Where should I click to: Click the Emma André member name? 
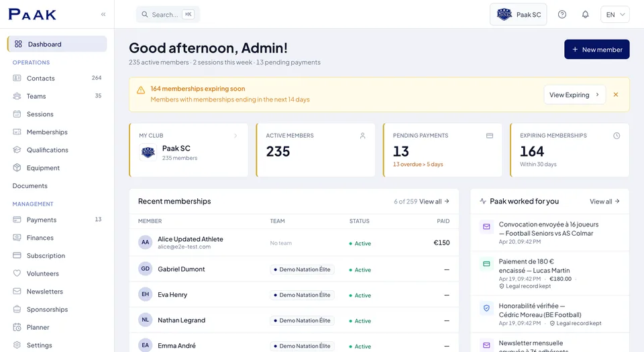(176, 345)
